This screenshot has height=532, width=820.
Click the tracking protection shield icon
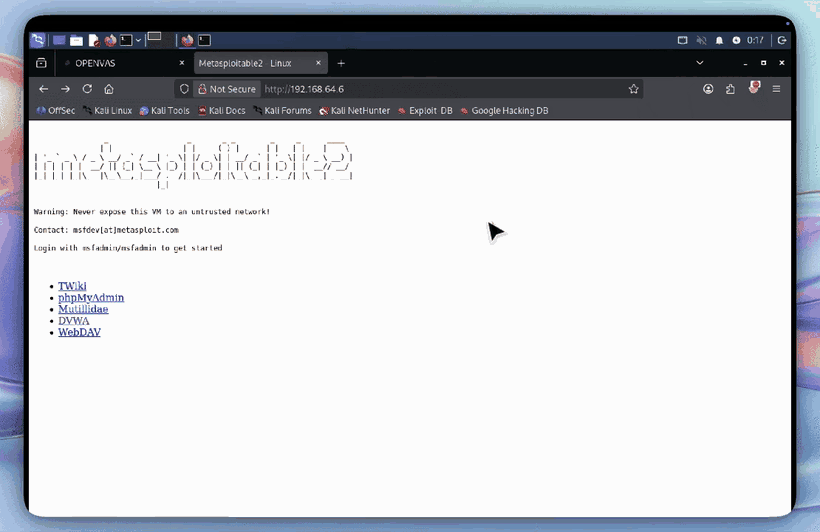click(x=184, y=89)
